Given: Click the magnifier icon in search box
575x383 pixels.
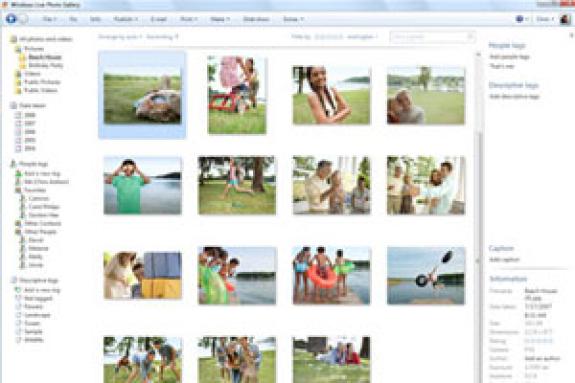Looking at the screenshot, I should coord(470,36).
